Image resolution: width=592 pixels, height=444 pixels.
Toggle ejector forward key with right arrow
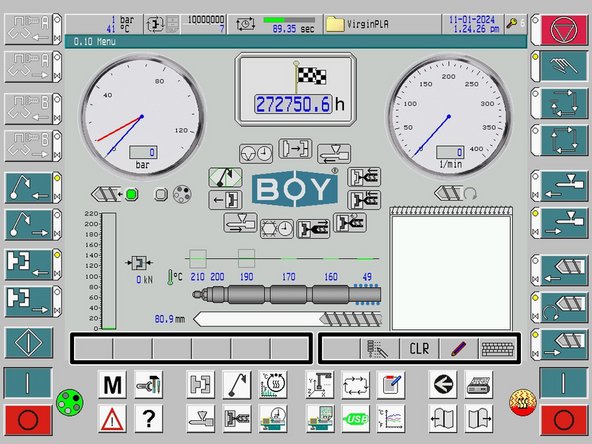click(29, 225)
